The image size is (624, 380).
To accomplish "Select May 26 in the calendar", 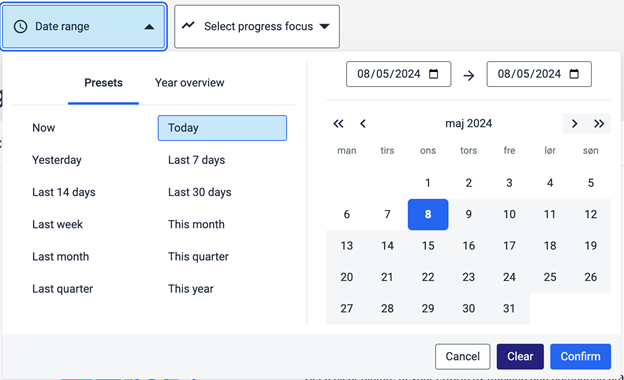I will click(x=591, y=277).
